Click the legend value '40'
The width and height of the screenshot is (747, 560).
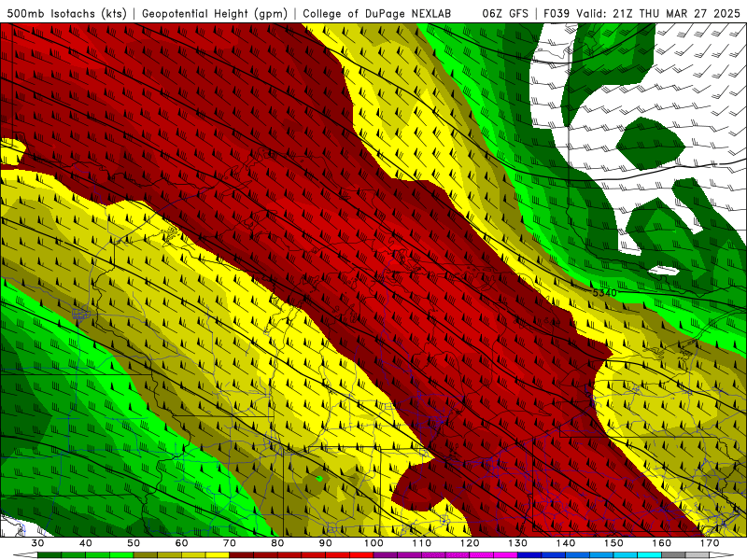(86, 543)
